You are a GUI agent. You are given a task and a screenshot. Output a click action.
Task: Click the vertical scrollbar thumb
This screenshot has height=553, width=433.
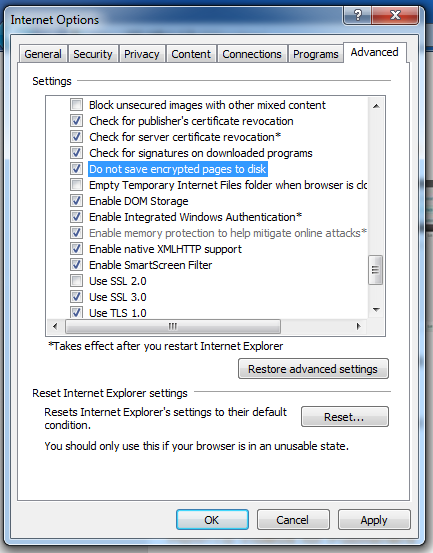point(376,270)
